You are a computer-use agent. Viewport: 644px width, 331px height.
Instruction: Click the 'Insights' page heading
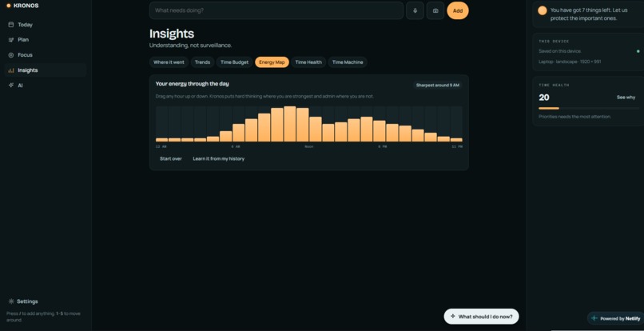pos(172,34)
